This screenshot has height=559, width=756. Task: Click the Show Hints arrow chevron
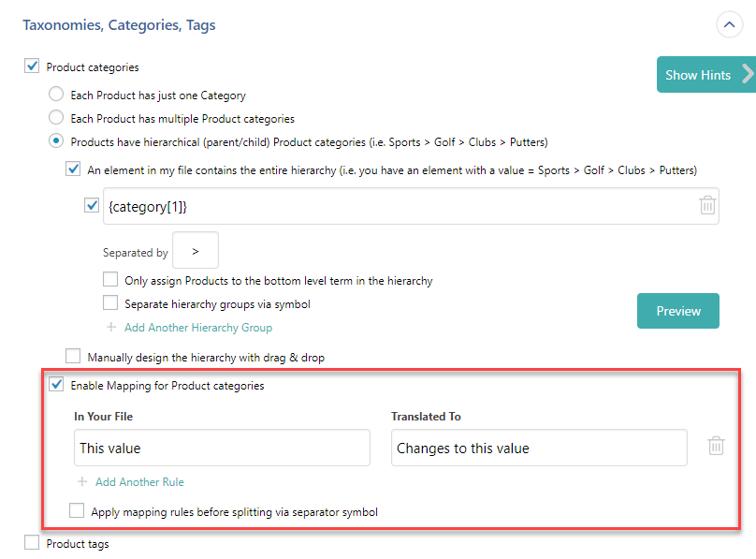[747, 75]
